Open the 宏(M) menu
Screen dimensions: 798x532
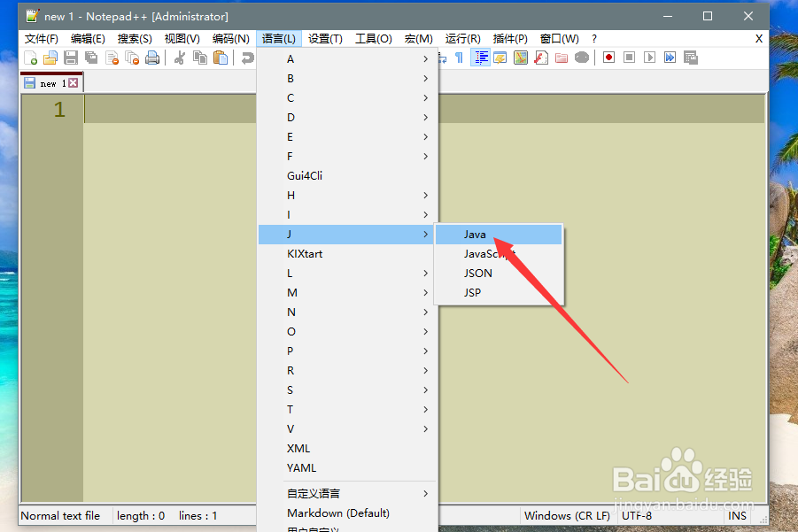[418, 39]
